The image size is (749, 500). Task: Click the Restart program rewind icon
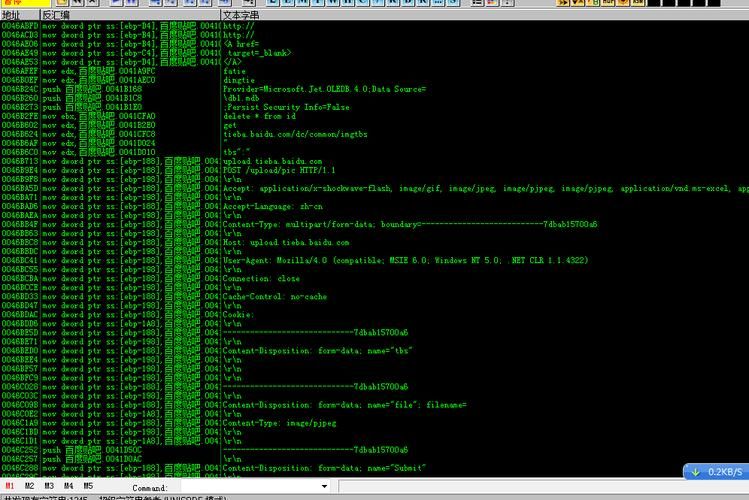[x=78, y=3]
